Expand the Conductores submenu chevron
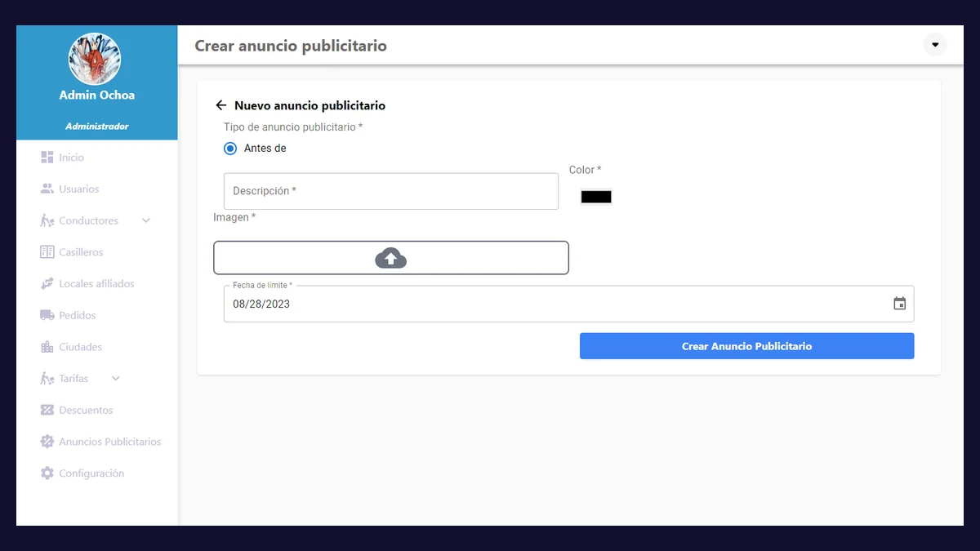Image resolution: width=980 pixels, height=551 pixels. click(146, 220)
